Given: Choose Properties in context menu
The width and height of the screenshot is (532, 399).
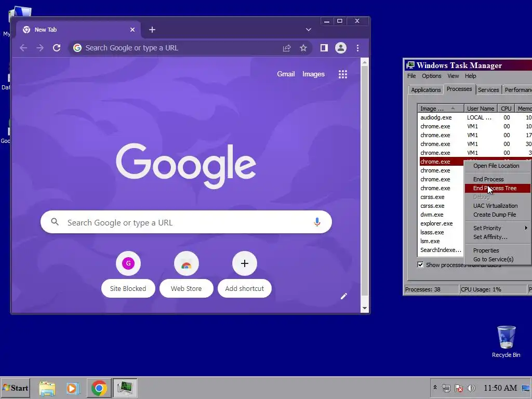Looking at the screenshot, I should pos(497,250).
